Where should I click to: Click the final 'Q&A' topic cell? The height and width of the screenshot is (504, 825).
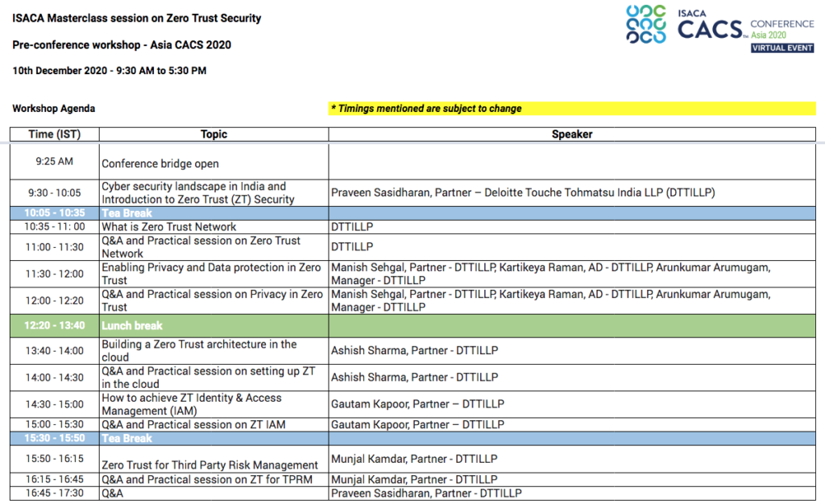214,493
